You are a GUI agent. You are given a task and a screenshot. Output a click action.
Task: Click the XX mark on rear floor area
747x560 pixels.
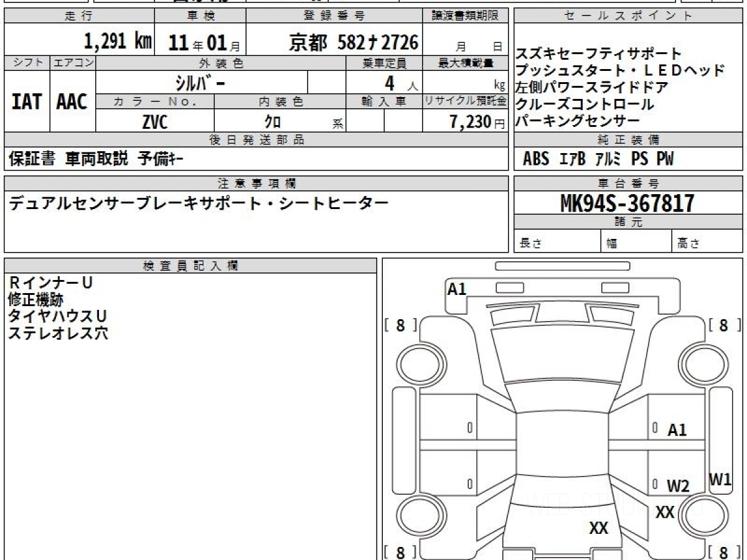[598, 529]
